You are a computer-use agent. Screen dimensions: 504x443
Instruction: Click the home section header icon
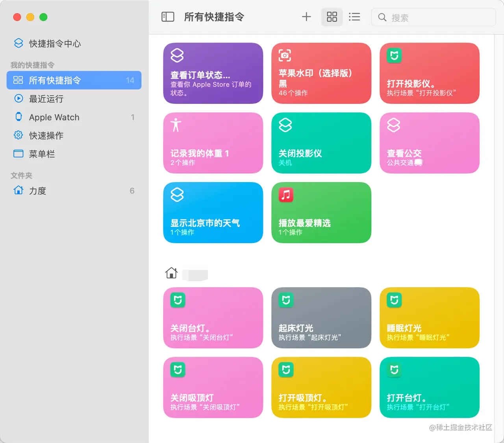tap(171, 273)
